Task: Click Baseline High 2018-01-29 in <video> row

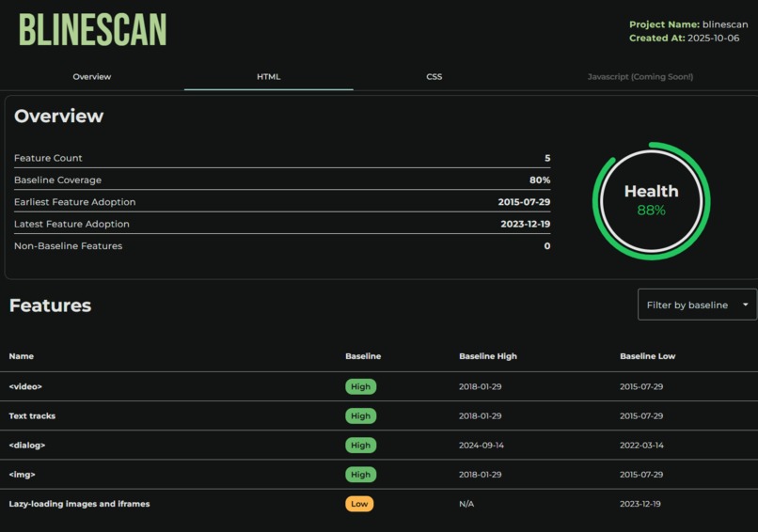Action: 480,386
